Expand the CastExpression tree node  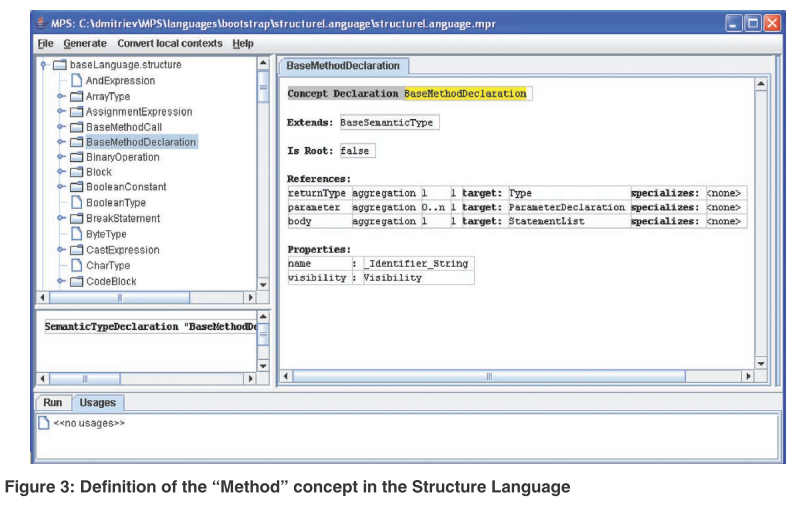tap(61, 249)
